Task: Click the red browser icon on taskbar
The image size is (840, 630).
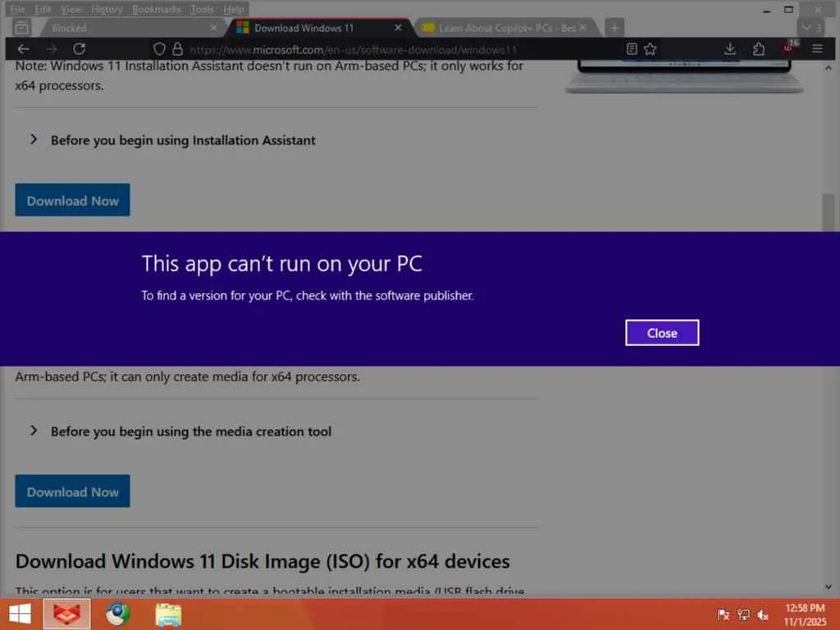Action: pos(67,614)
